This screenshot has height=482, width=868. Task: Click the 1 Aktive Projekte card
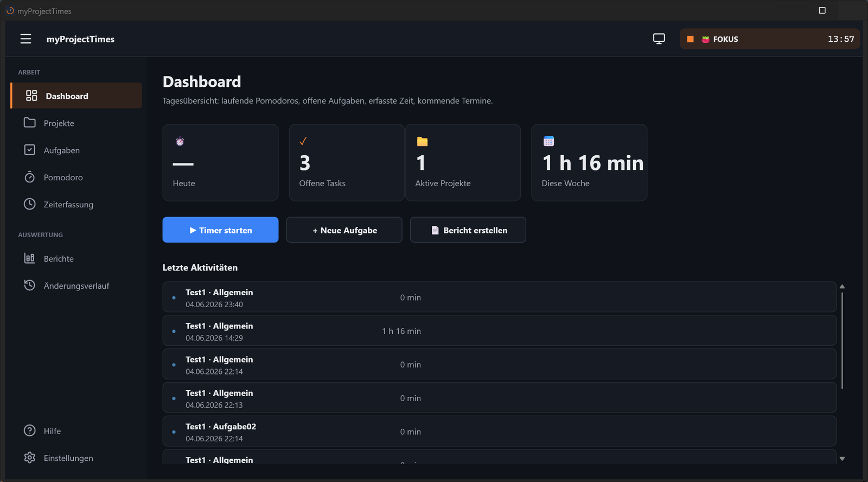pos(463,162)
